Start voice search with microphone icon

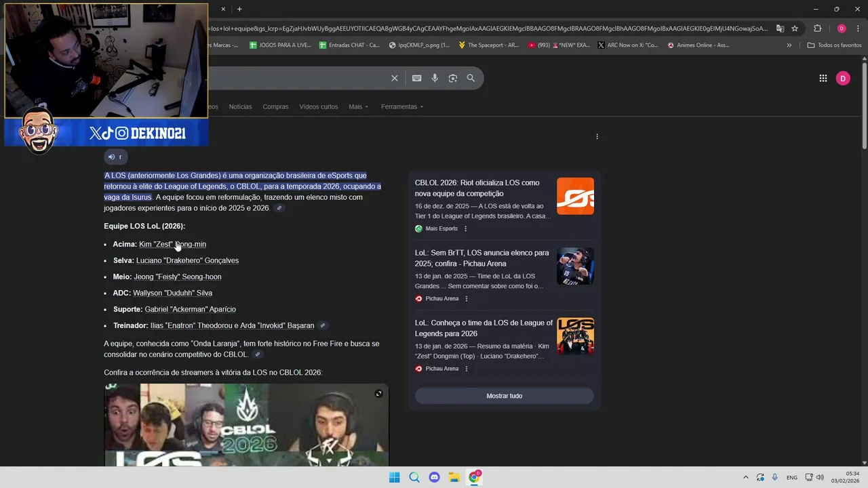435,78
